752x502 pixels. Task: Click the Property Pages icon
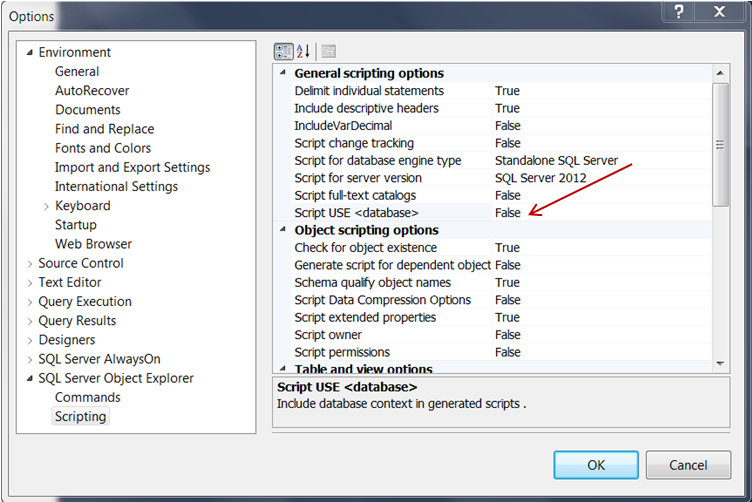pyautogui.click(x=328, y=51)
